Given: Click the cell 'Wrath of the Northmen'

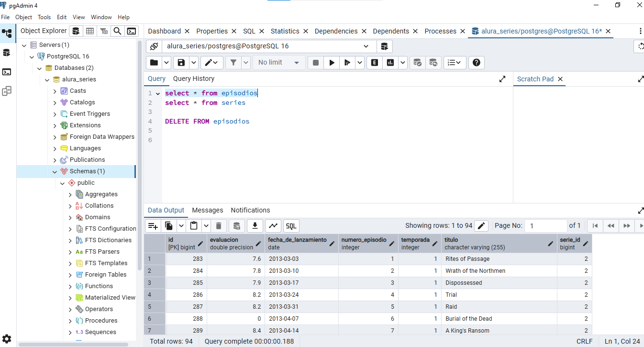Looking at the screenshot, I should tap(499, 271).
